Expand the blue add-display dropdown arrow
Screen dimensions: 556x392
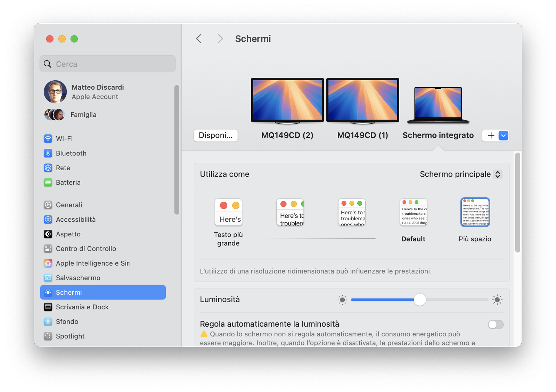[503, 136]
